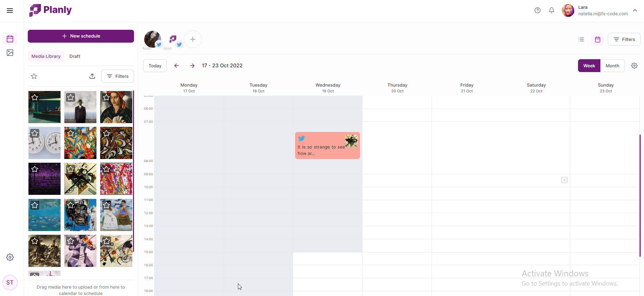Image resolution: width=644 pixels, height=296 pixels.
Task: Jump to Today
Action: (155, 66)
